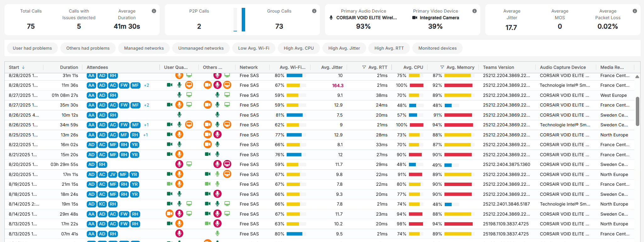The width and height of the screenshot is (644, 242).
Task: Open info icon next to Primary Video Device
Action: (x=474, y=11)
